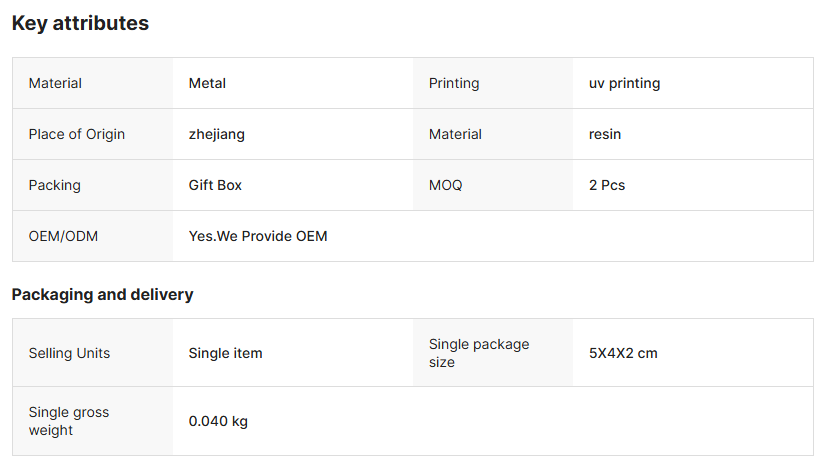Image resolution: width=819 pixels, height=467 pixels.
Task: Select the Single item value
Action: point(226,353)
